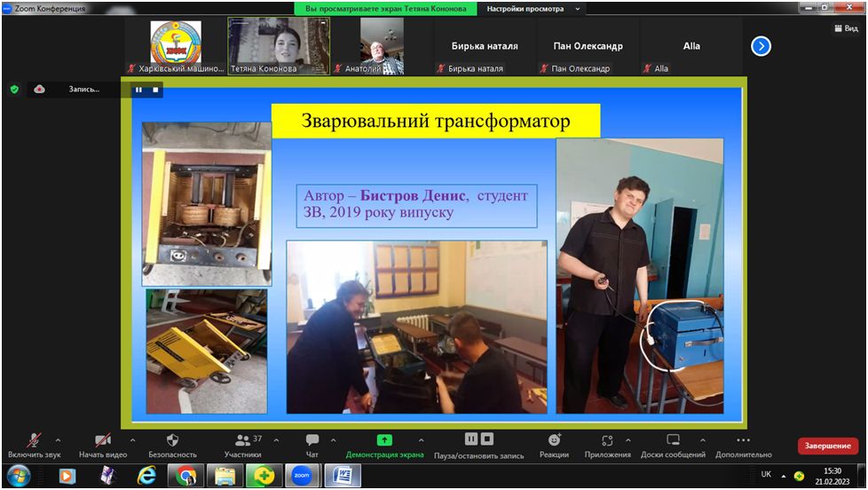This screenshot has height=490, width=868.
Task: Select Тетяна Кононова video thumbnail
Action: (x=279, y=46)
